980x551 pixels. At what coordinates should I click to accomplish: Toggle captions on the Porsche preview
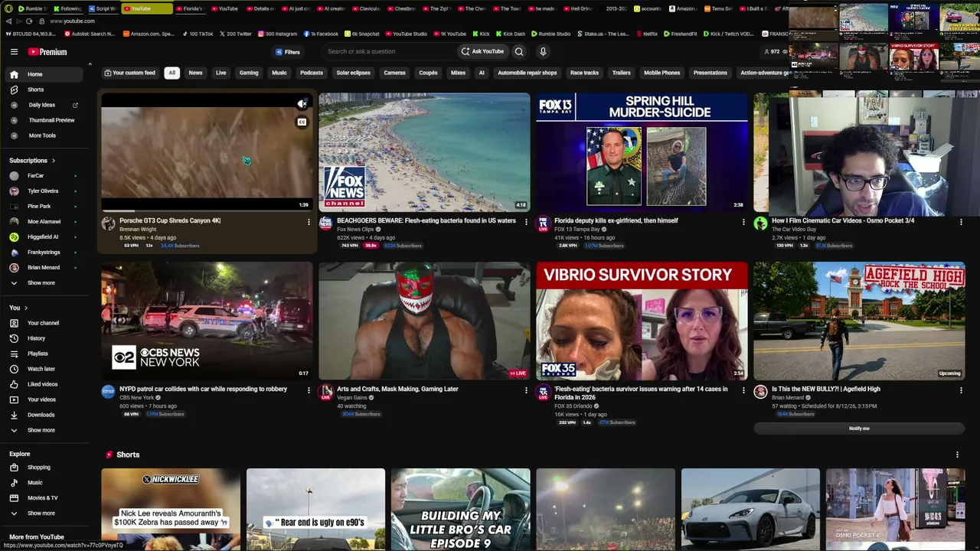tap(302, 122)
